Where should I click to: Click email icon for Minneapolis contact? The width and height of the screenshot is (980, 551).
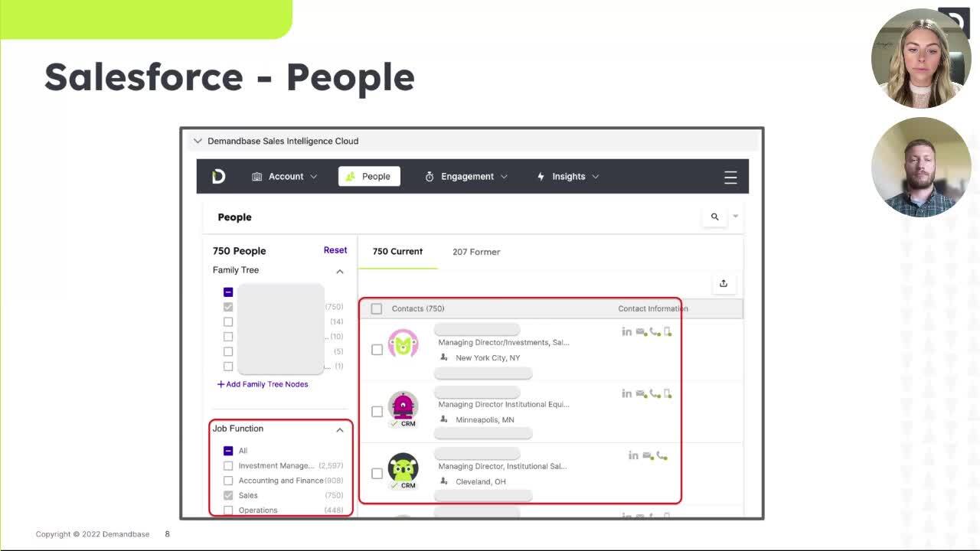[641, 393]
